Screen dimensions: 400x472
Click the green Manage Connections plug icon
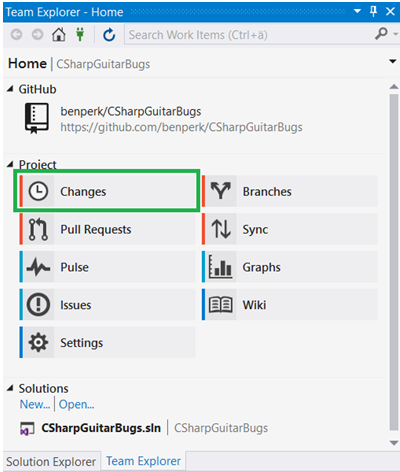(80, 34)
